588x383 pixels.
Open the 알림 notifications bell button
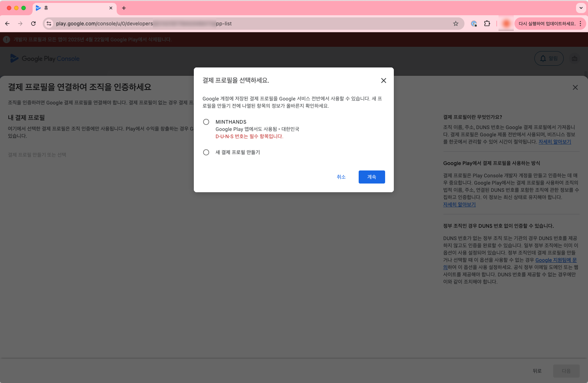[549, 58]
